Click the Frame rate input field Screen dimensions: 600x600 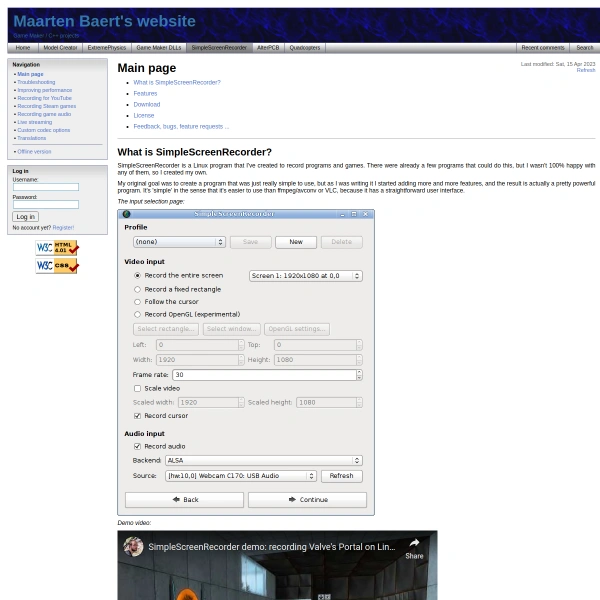pyautogui.click(x=264, y=375)
